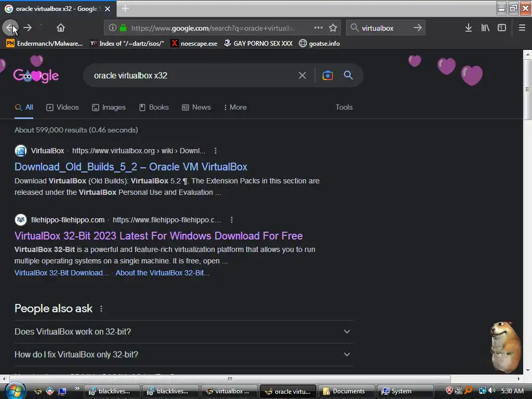Viewport: 532px width, 399px height.
Task: Click the scroll down arrow of the page
Action: [x=527, y=370]
